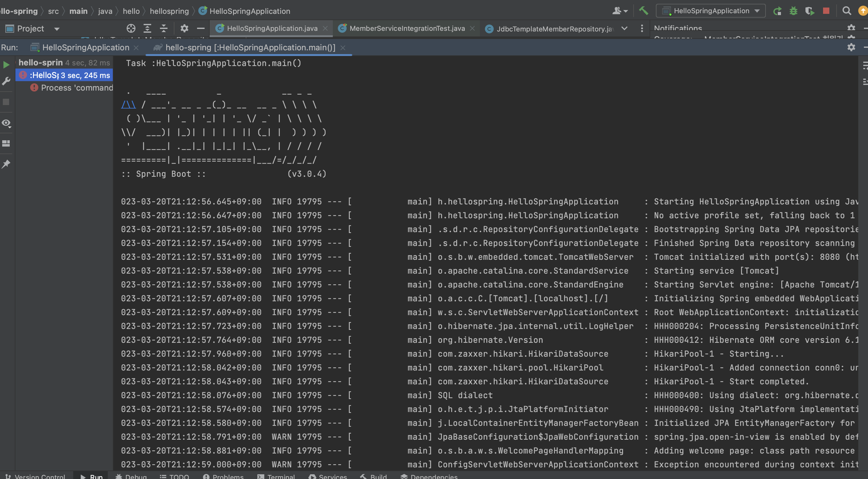Click Expand All icon in Project toolbar

147,28
